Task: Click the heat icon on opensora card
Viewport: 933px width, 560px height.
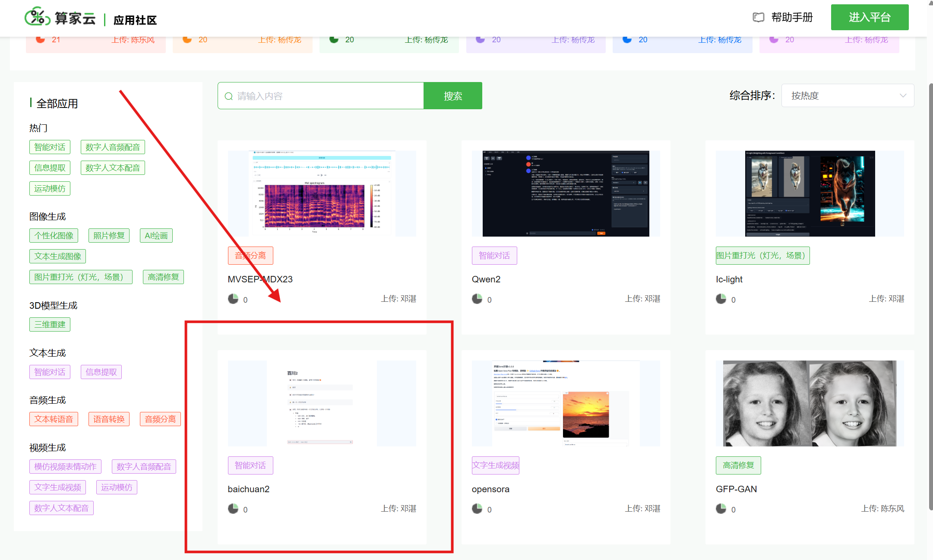Action: [477, 509]
